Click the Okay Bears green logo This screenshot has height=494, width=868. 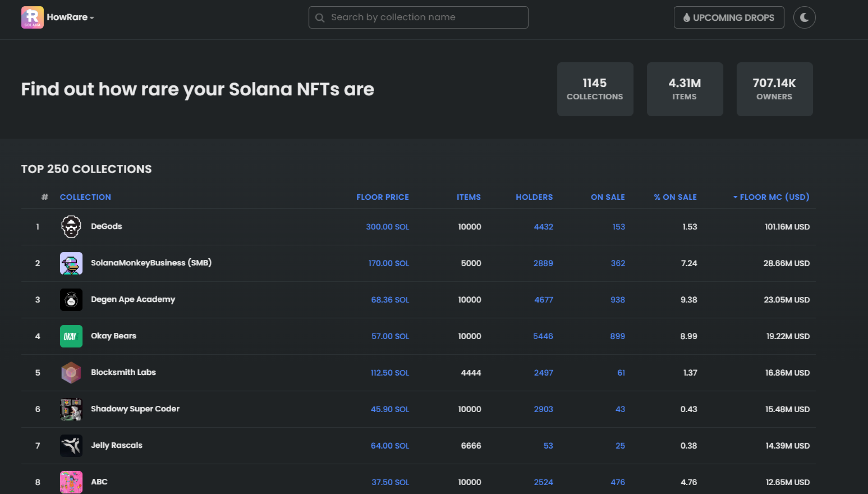click(x=71, y=336)
